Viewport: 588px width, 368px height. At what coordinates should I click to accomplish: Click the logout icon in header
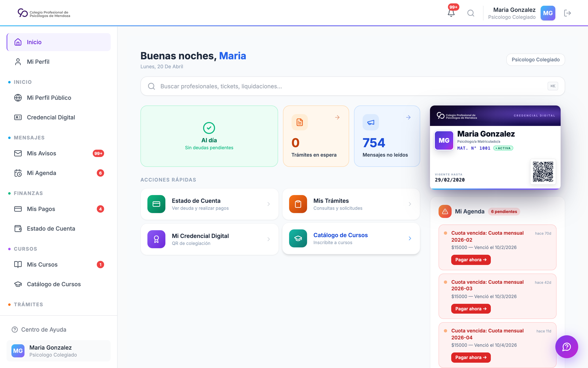(567, 13)
